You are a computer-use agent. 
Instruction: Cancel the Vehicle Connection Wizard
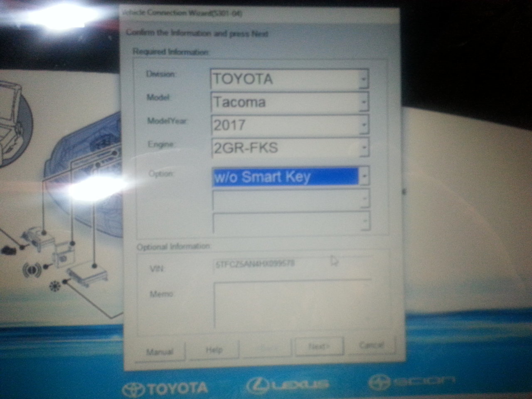coord(371,345)
